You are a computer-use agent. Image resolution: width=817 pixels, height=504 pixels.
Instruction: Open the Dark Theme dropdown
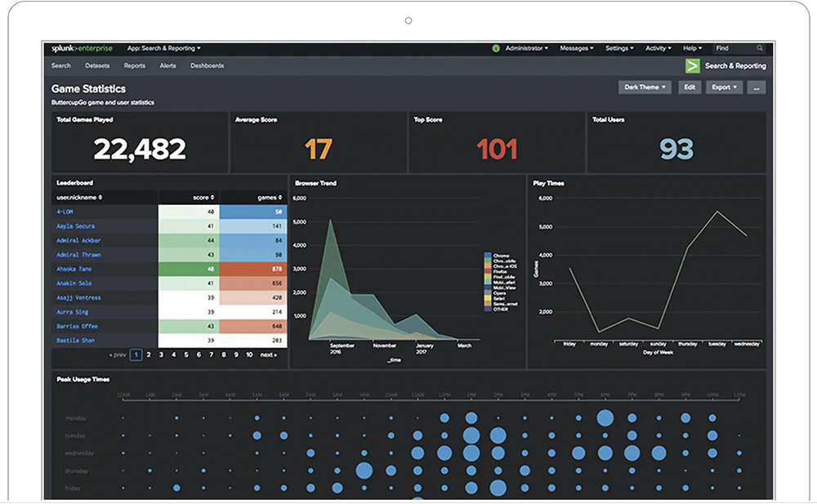coord(645,87)
